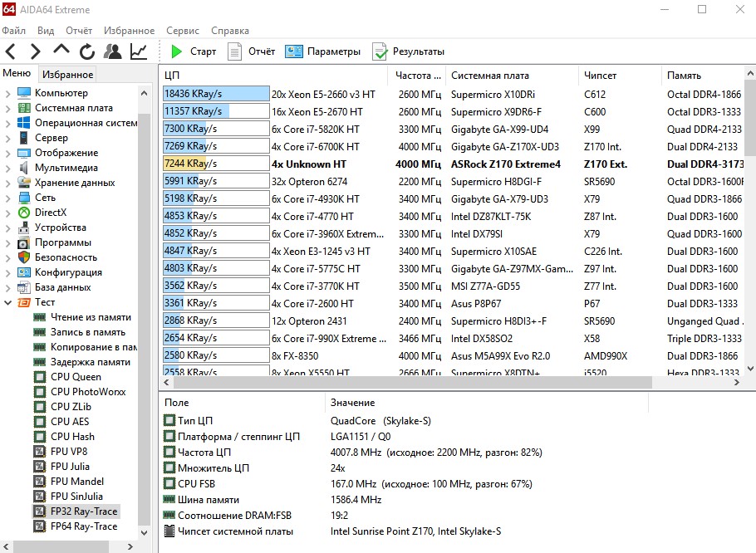Viewport: 756px width, 553px height.
Task: Open the Избранное menu
Action: click(x=130, y=31)
